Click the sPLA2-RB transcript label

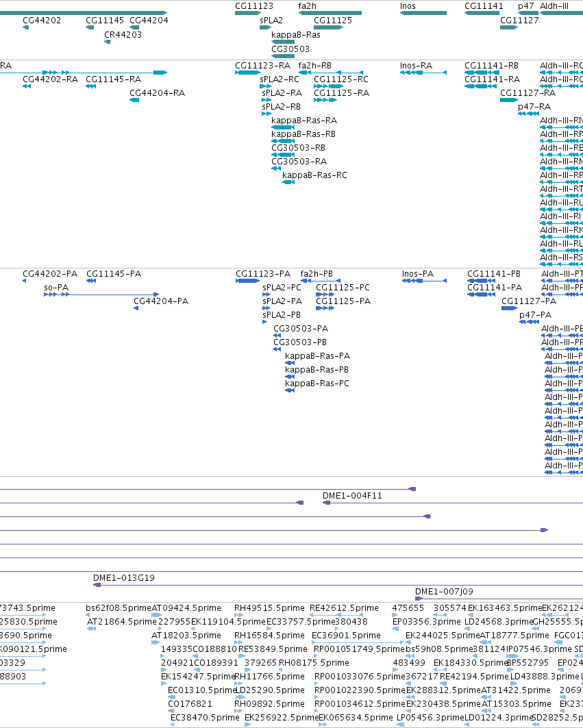pos(281,107)
